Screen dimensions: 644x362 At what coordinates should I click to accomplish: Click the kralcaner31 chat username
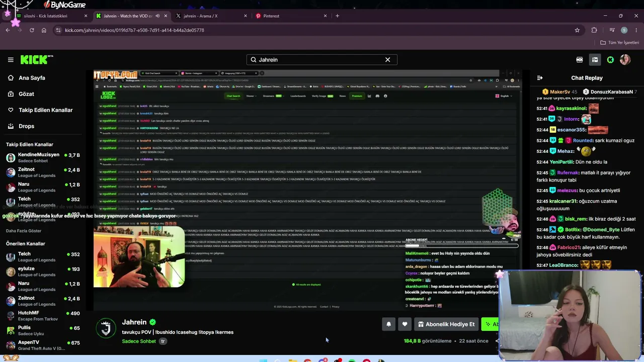(x=563, y=202)
